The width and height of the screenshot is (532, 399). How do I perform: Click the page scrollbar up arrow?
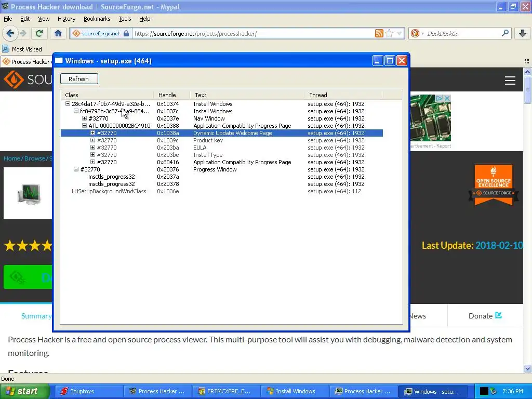point(527,72)
